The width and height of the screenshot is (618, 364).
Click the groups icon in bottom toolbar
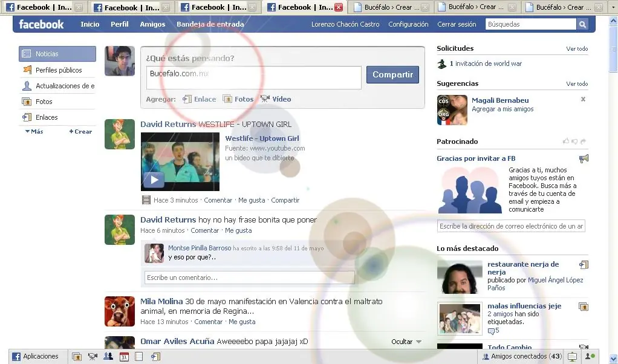point(108,357)
